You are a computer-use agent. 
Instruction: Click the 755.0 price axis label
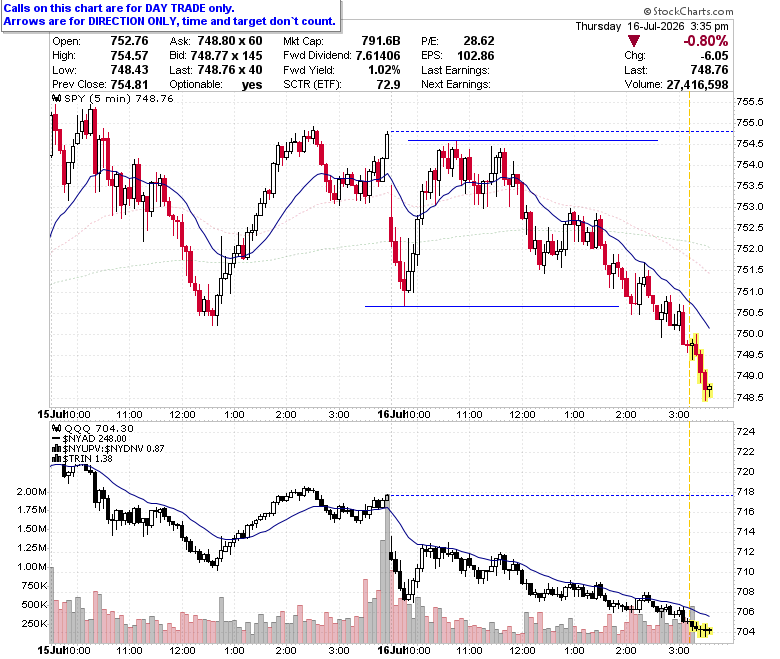tap(750, 122)
